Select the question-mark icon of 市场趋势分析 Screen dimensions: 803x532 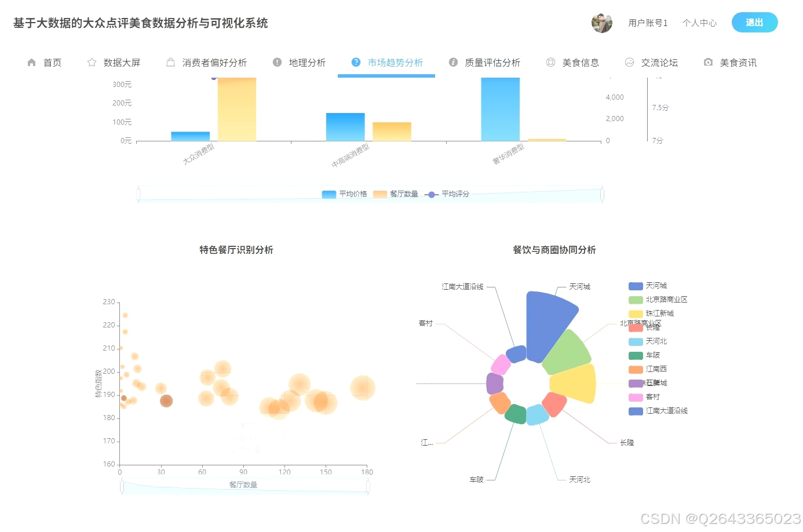pyautogui.click(x=355, y=62)
